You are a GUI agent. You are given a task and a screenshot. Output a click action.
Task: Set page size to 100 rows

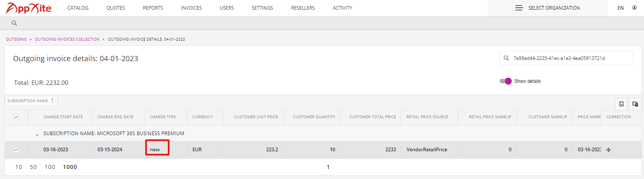(50, 167)
